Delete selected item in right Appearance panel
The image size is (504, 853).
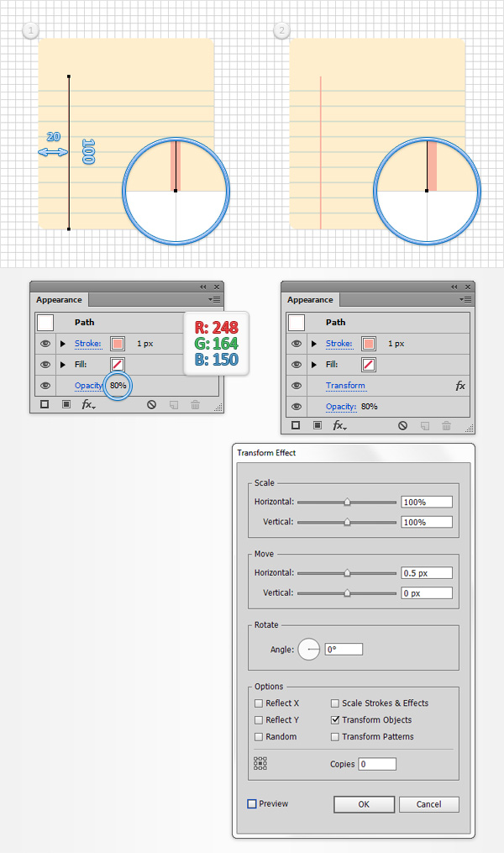446,425
